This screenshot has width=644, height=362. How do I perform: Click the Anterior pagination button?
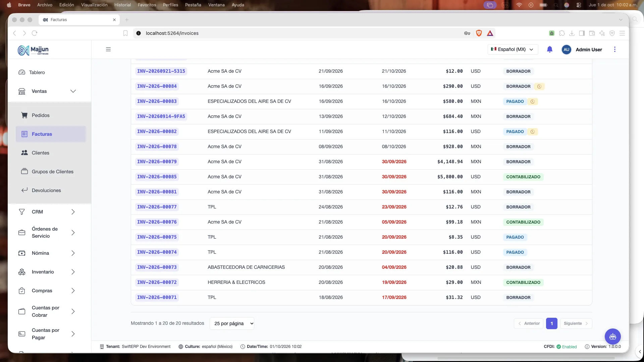click(529, 323)
